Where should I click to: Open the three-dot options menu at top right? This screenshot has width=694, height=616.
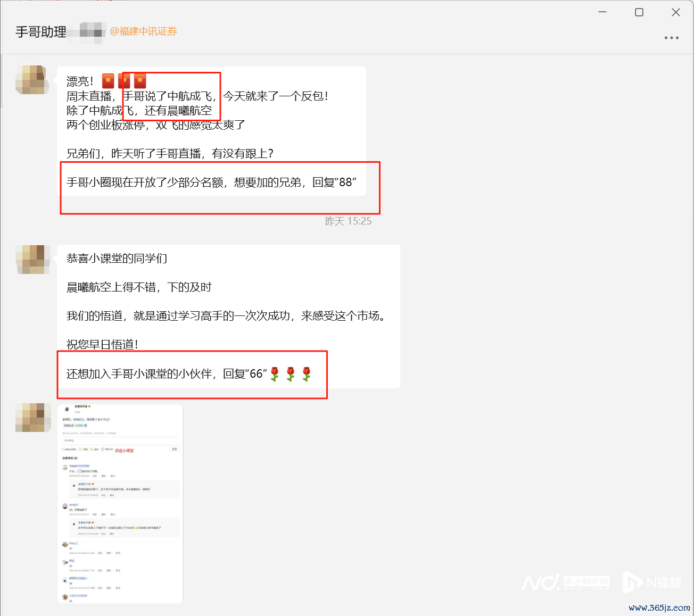pos(671,37)
